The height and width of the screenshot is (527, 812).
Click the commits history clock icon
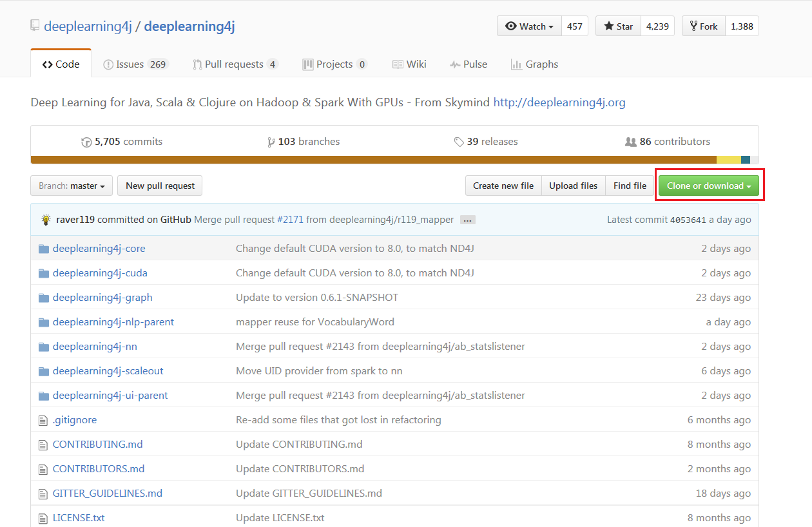(87, 141)
